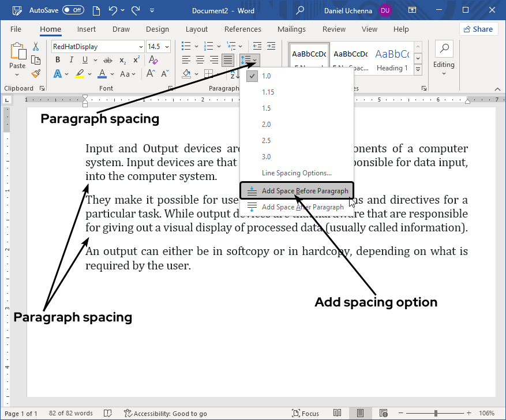Check the 1.0 line spacing option
Image resolution: width=506 pixels, height=420 pixels.
click(x=267, y=76)
